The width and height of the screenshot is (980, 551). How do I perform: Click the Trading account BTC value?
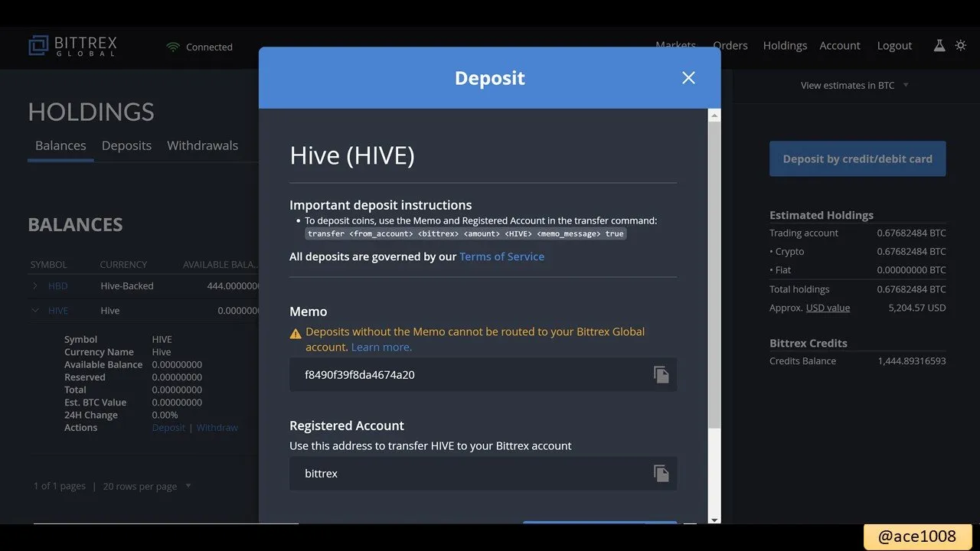[x=911, y=233]
